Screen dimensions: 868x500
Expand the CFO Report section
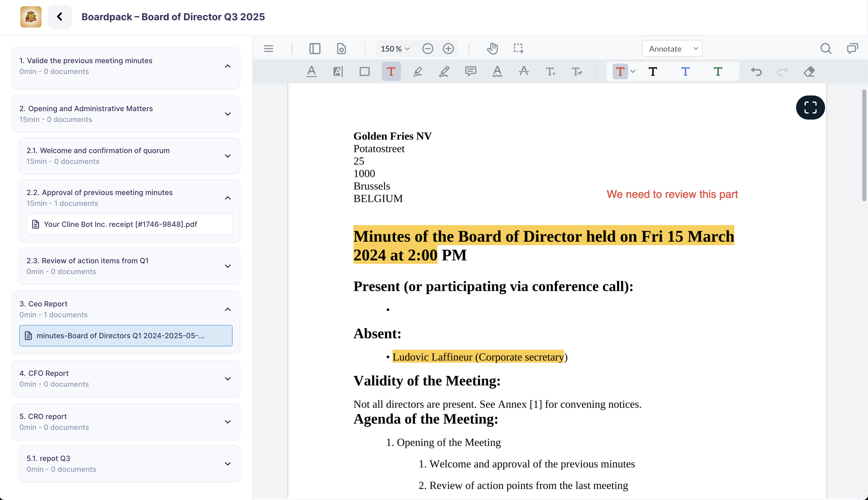[x=228, y=378]
